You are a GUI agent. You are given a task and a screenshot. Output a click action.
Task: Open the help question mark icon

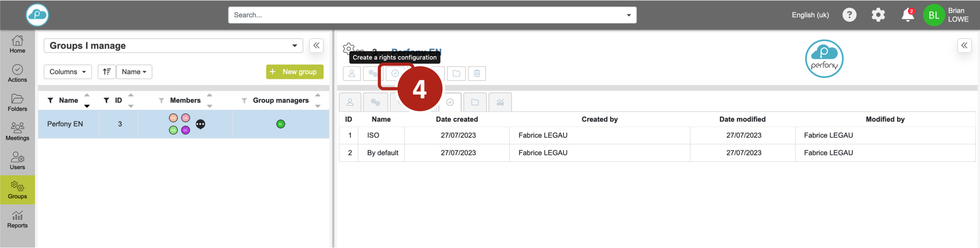[x=849, y=15]
